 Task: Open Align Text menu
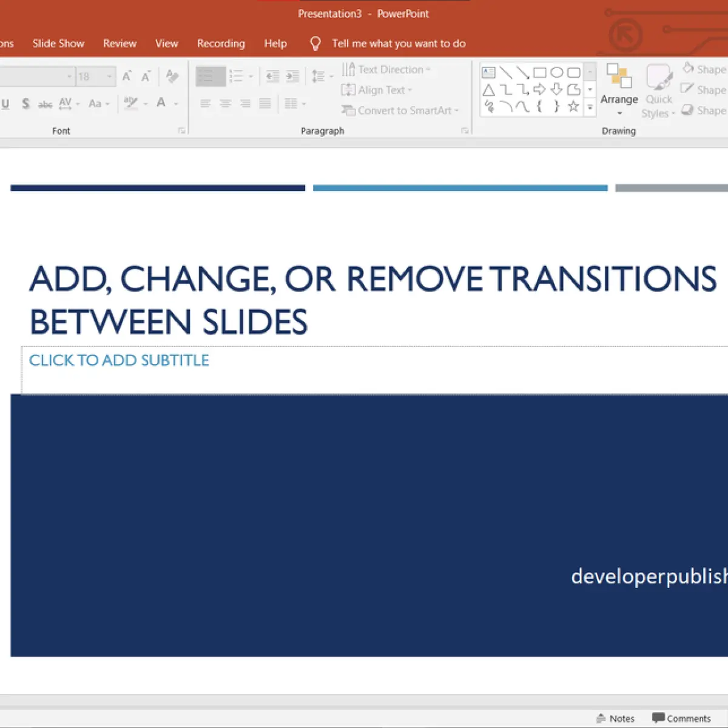pos(377,90)
